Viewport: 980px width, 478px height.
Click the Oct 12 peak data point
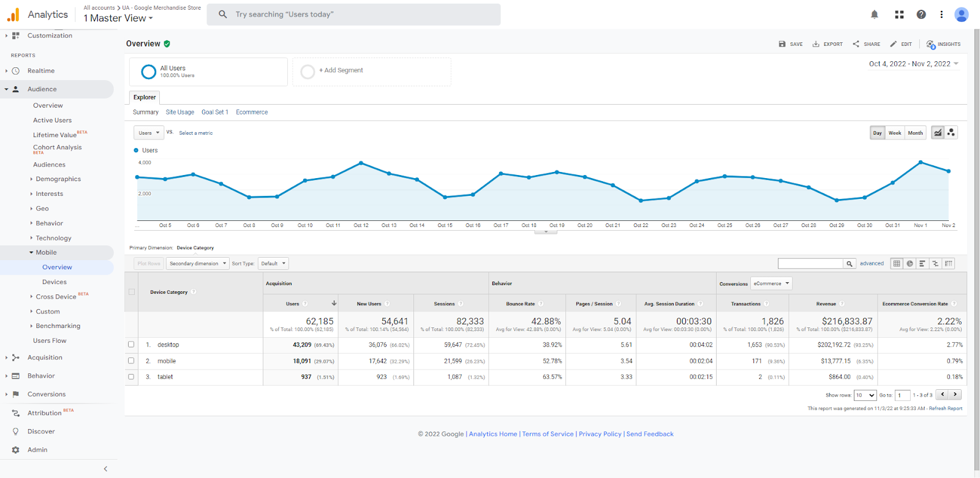pos(361,163)
